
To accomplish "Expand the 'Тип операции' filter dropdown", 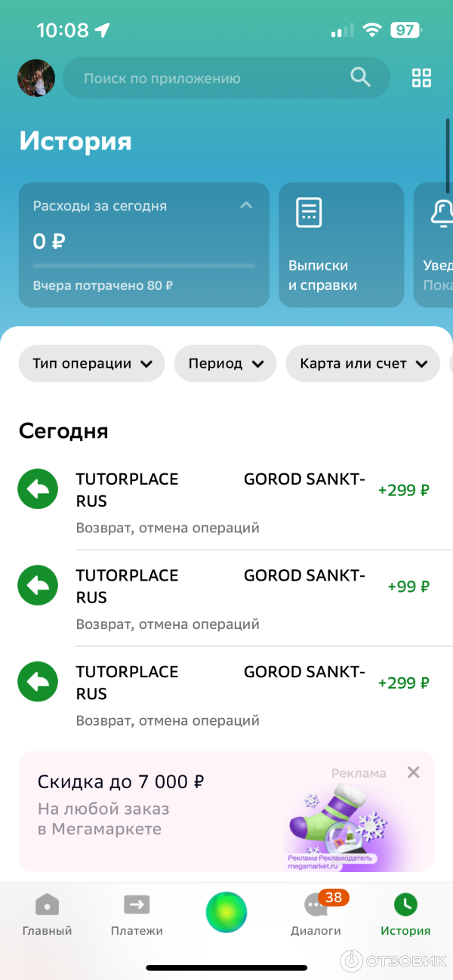I will 91,364.
